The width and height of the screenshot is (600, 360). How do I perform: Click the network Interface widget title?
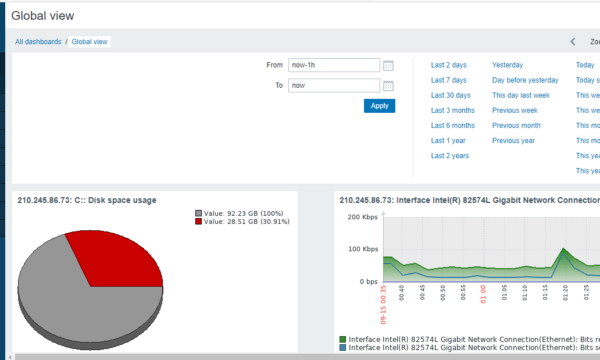[x=470, y=200]
